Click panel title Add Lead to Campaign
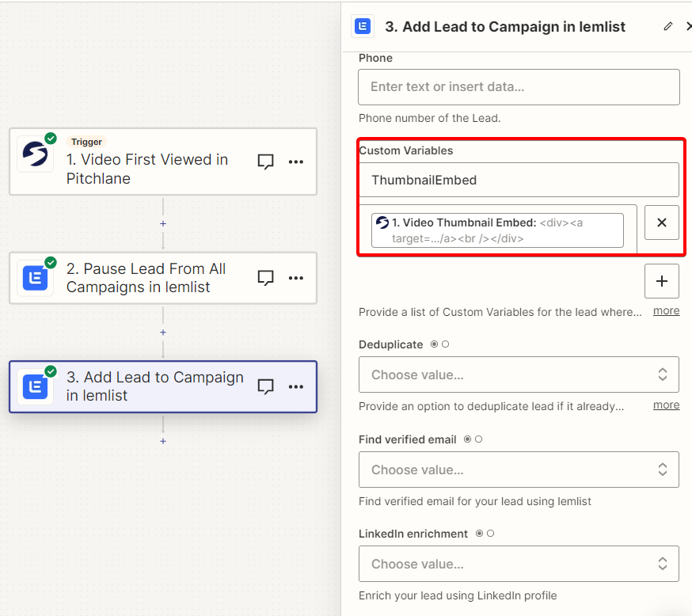Image resolution: width=692 pixels, height=616 pixels. pyautogui.click(x=505, y=26)
